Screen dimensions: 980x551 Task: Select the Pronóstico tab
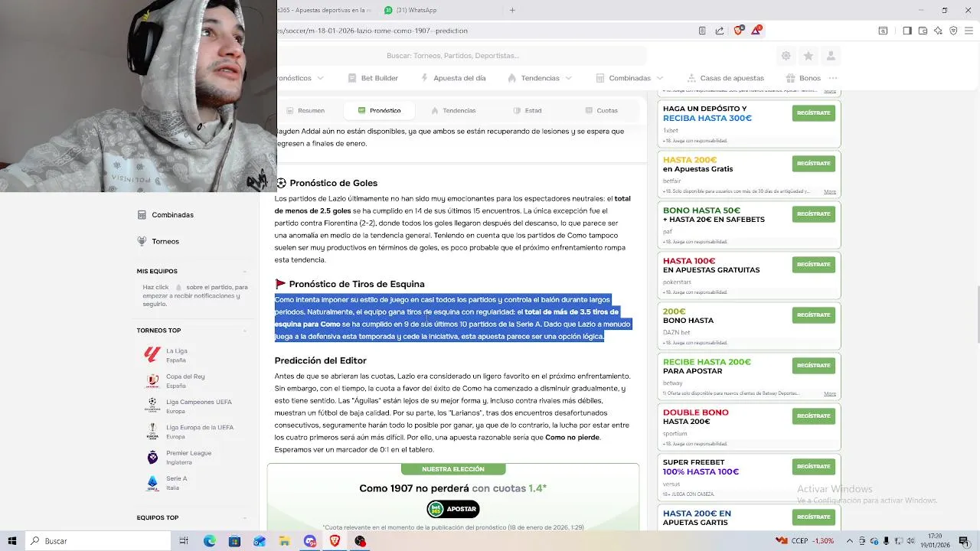click(379, 111)
